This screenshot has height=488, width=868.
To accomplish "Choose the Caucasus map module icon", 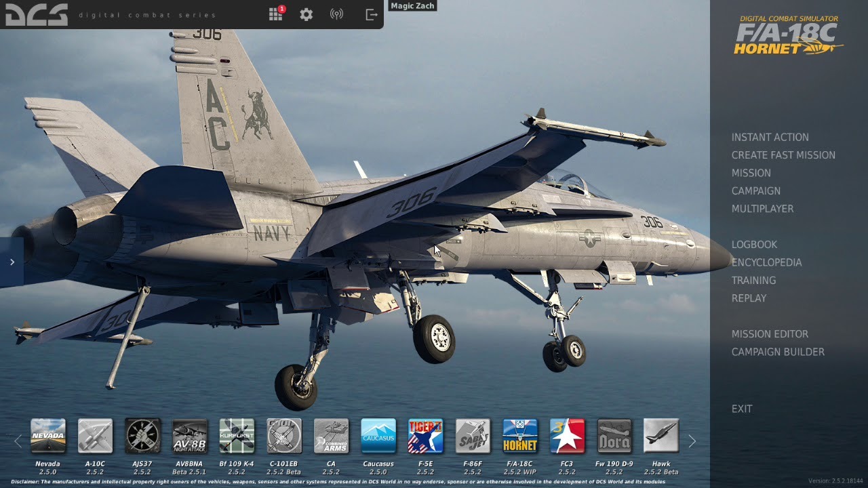I will (x=378, y=436).
